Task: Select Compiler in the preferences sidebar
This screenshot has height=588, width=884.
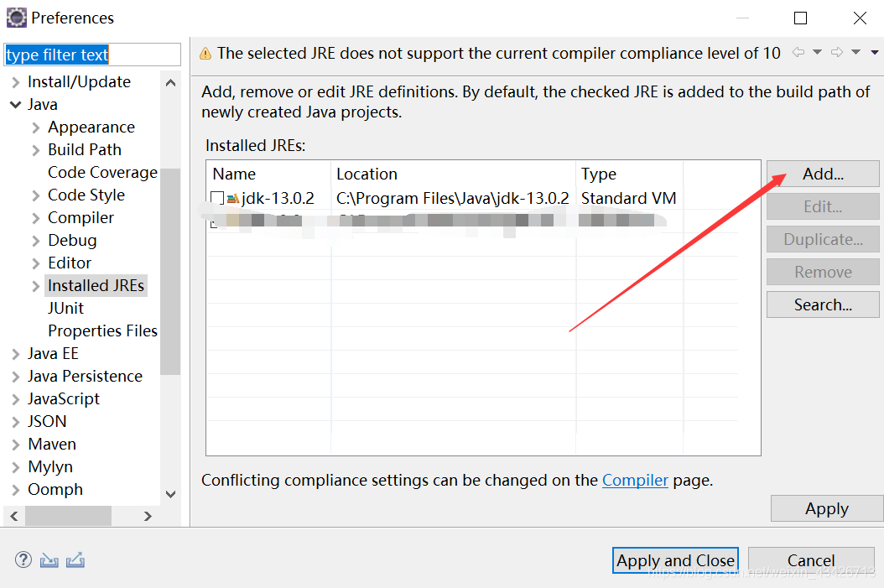Action: [81, 217]
